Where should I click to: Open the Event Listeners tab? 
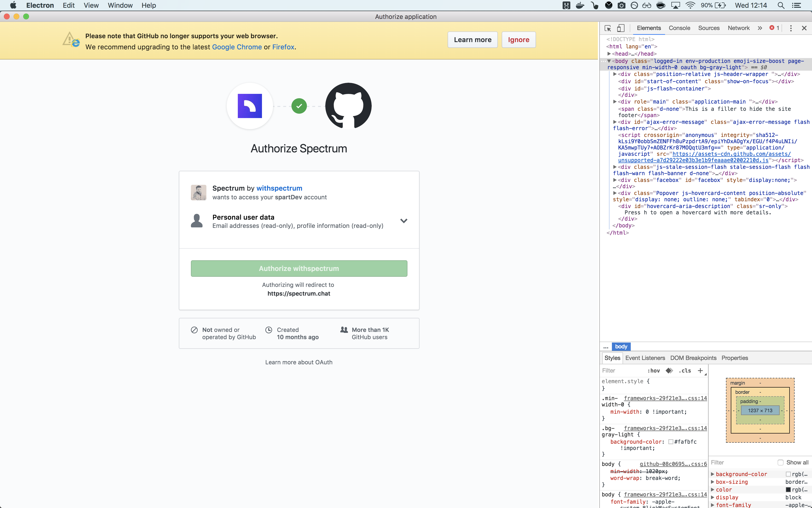[x=645, y=358]
